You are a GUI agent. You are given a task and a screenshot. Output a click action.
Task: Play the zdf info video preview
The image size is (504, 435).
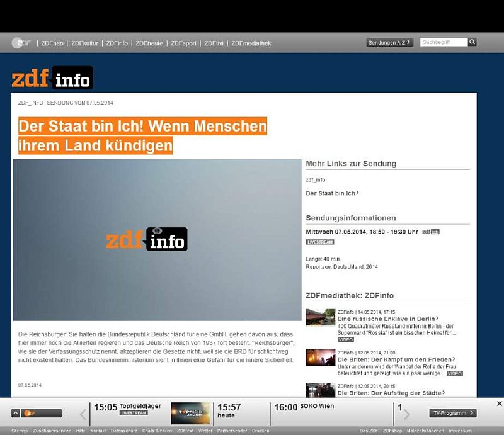click(157, 239)
